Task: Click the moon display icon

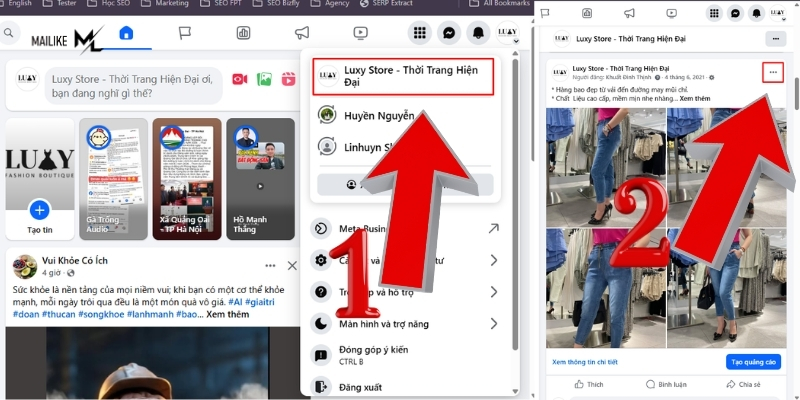Action: pyautogui.click(x=320, y=324)
